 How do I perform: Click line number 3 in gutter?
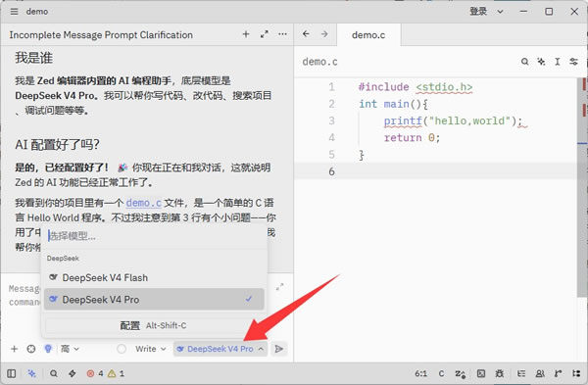pyautogui.click(x=331, y=120)
